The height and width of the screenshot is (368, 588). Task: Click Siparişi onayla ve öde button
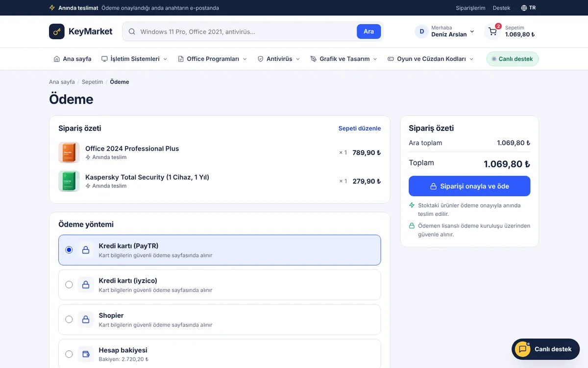pos(469,186)
